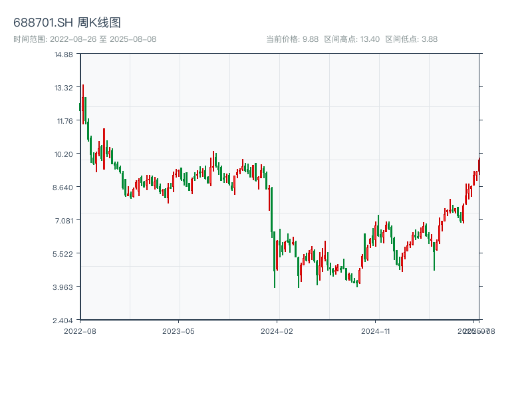532x399 pixels.
Task: Select the 区间低点 3.88 label
Action: (411, 39)
